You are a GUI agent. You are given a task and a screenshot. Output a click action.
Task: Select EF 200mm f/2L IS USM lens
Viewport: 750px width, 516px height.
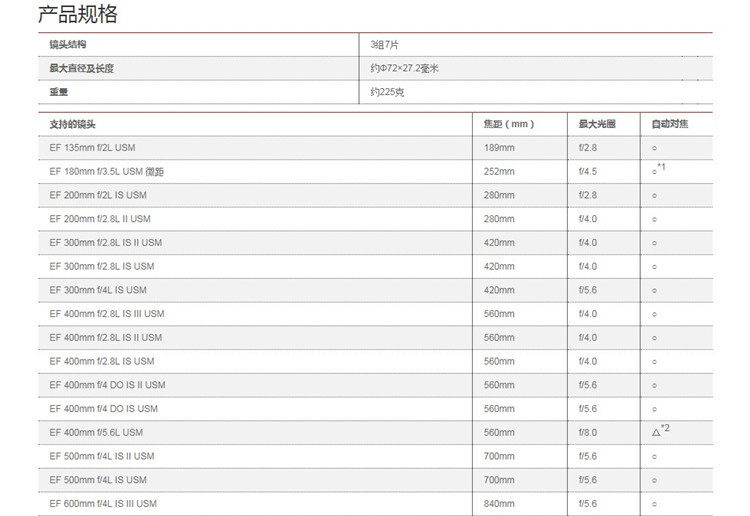(98, 195)
